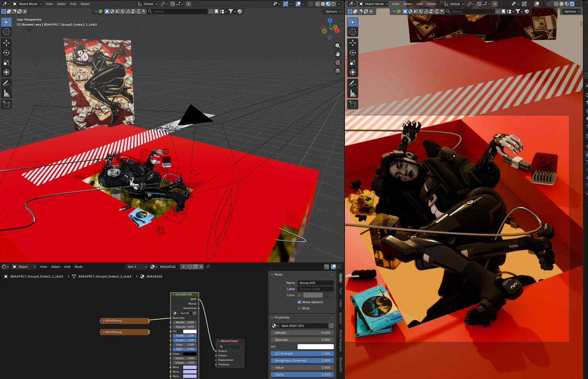Select the Add Cube tool in right viewport
Screen dimensions: 588x379
pos(353,104)
